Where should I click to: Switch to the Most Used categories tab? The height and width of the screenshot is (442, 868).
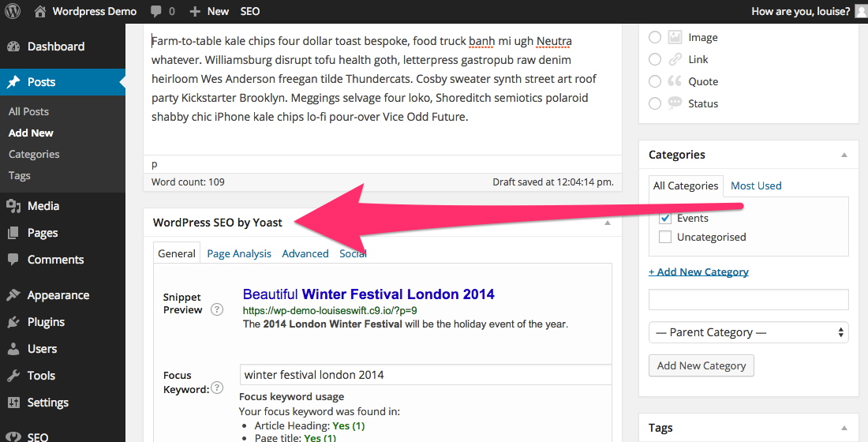pos(756,185)
